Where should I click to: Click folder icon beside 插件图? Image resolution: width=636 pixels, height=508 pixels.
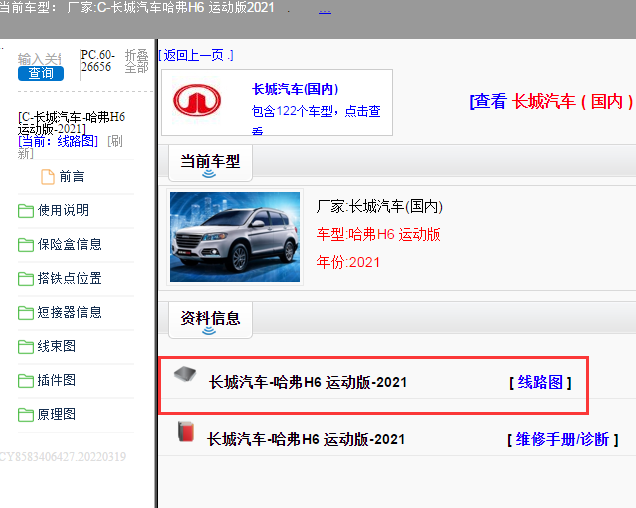(x=26, y=381)
